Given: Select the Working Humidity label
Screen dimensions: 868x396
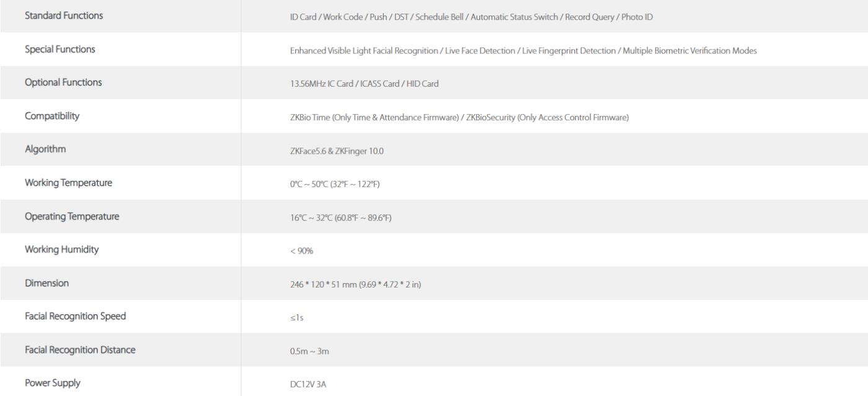Looking at the screenshot, I should pos(61,250).
